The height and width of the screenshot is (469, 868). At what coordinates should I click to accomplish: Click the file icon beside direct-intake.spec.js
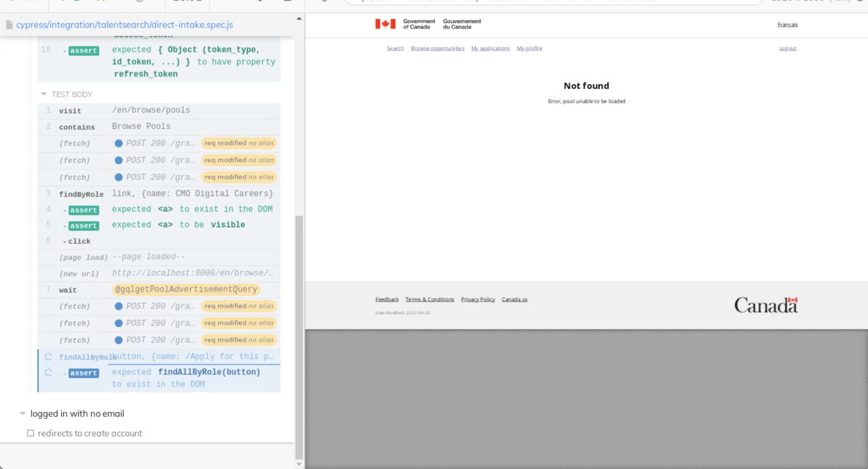coord(9,24)
